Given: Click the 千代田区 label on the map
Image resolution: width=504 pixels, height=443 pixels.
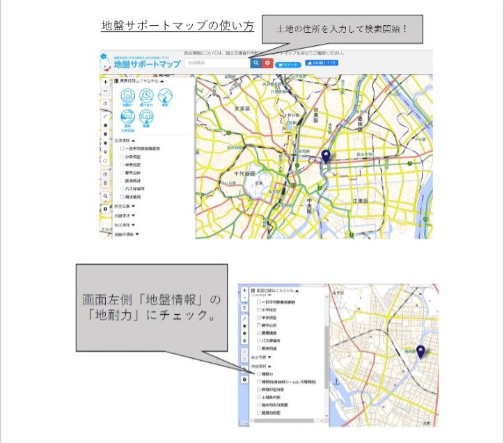Looking at the screenshot, I should tap(244, 173).
